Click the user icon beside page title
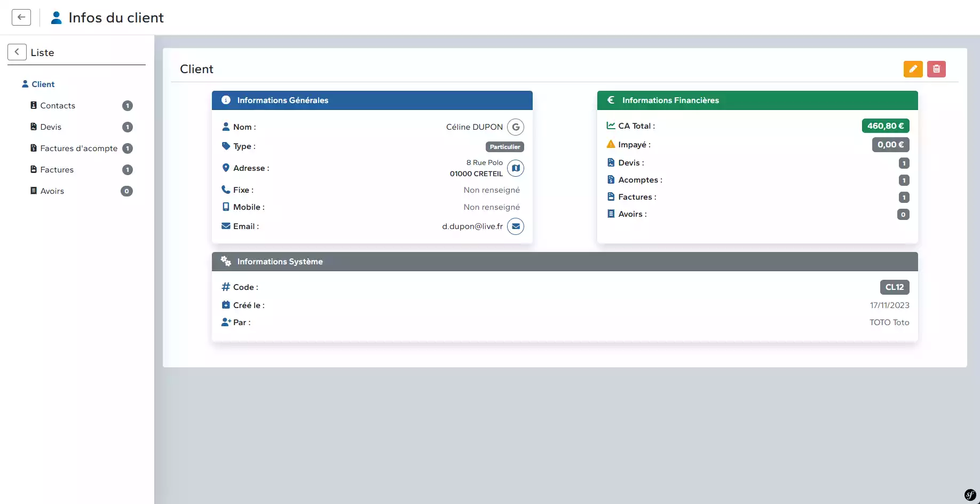Image resolution: width=980 pixels, height=504 pixels. coord(56,18)
